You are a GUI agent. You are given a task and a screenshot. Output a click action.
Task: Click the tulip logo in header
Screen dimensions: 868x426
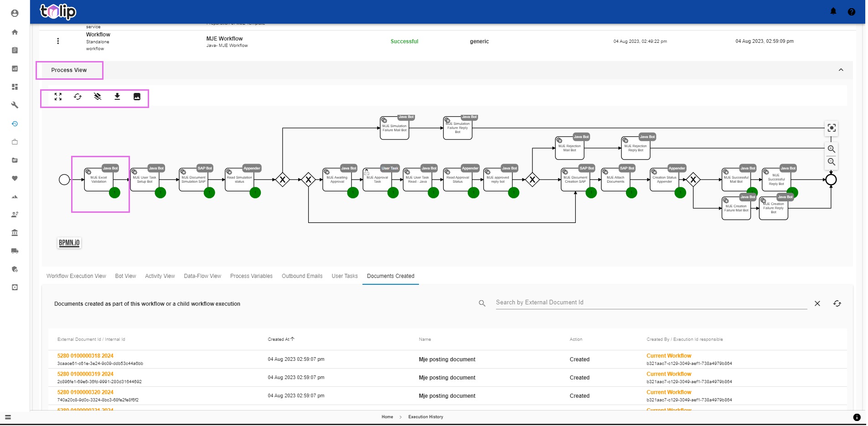point(58,11)
